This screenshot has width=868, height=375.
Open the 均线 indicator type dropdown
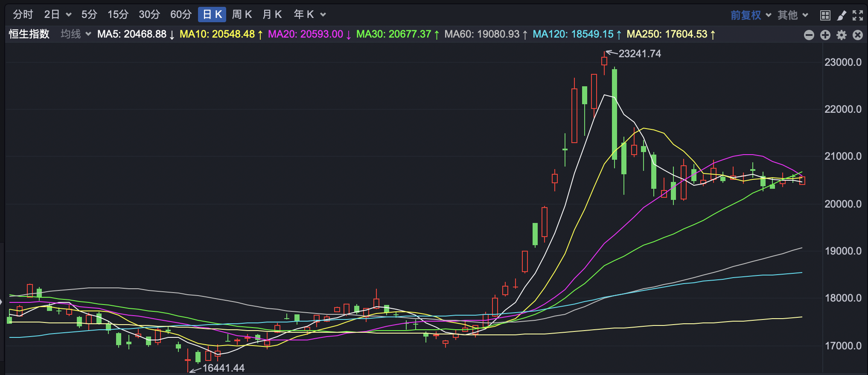coord(76,34)
